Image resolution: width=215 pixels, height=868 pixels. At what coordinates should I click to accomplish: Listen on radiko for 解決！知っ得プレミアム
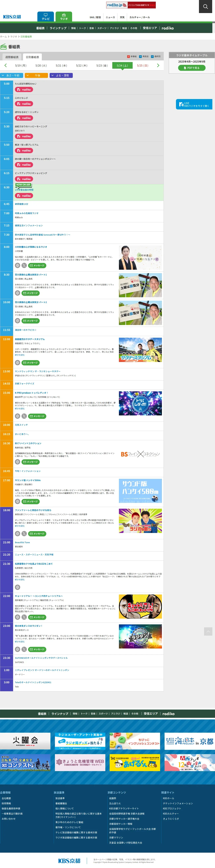pyautogui.click(x=24, y=151)
